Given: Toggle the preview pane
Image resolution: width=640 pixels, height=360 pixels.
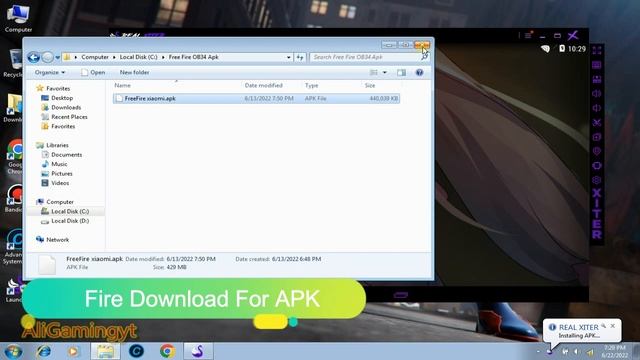Looking at the screenshot, I should [x=402, y=73].
